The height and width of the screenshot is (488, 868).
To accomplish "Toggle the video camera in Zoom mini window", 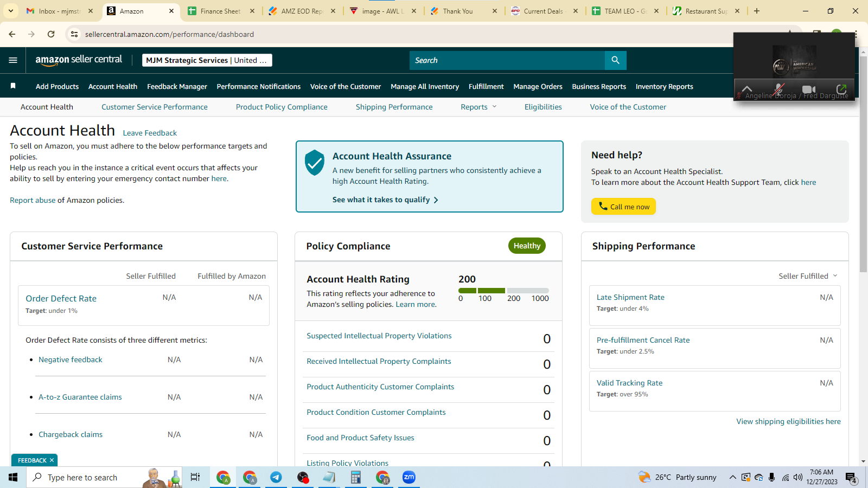I will coord(809,89).
